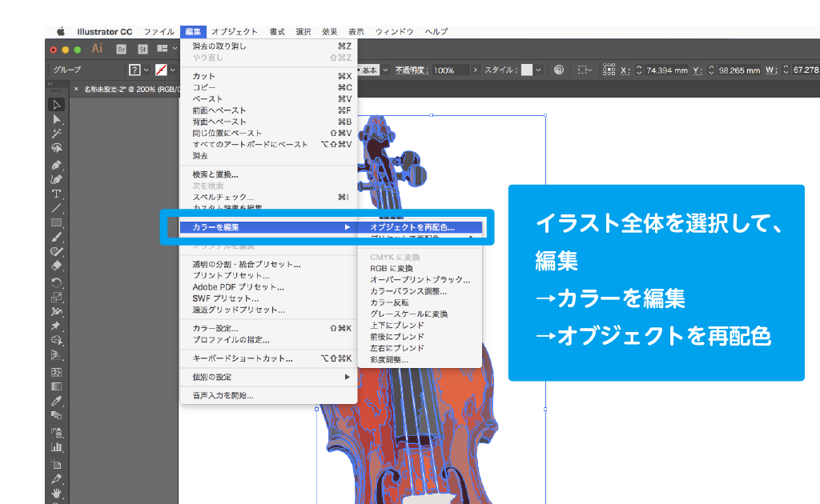Image resolution: width=820 pixels, height=504 pixels.
Task: Pick the Rectangle tool
Action: [57, 223]
